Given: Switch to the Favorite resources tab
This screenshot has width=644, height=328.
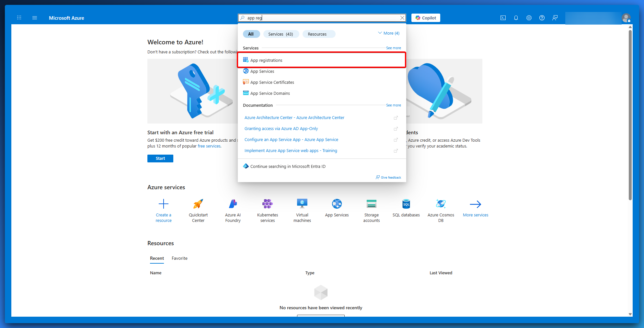Looking at the screenshot, I should [179, 258].
